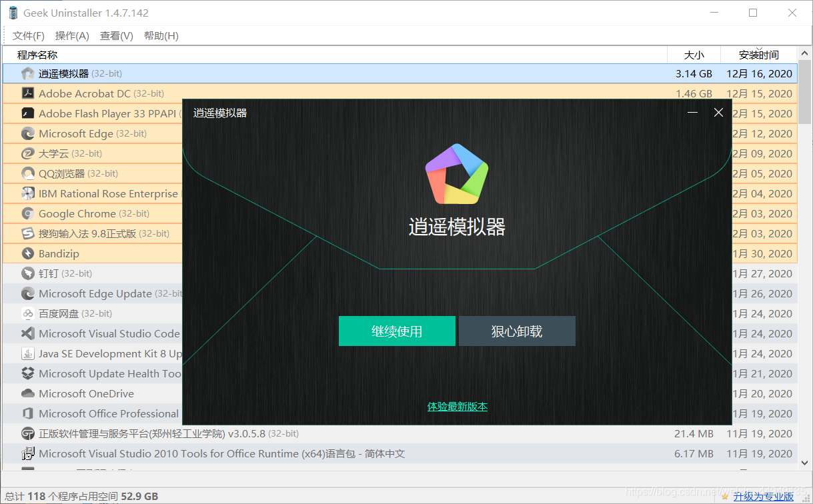Screen dimensions: 813x504
Task: Select the Adobe Acrobat DC row text
Action: tap(101, 93)
